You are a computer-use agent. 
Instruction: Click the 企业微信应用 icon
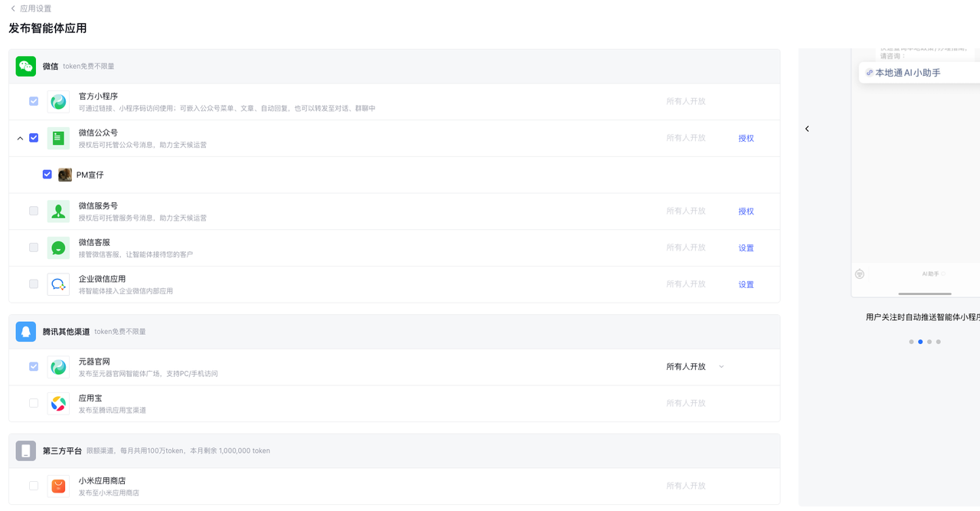[58, 284]
